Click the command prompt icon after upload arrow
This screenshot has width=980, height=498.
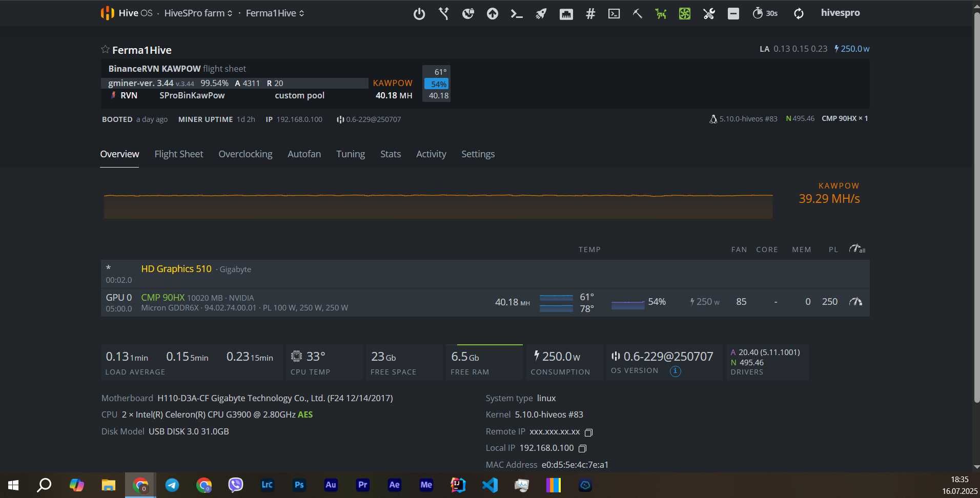click(517, 14)
